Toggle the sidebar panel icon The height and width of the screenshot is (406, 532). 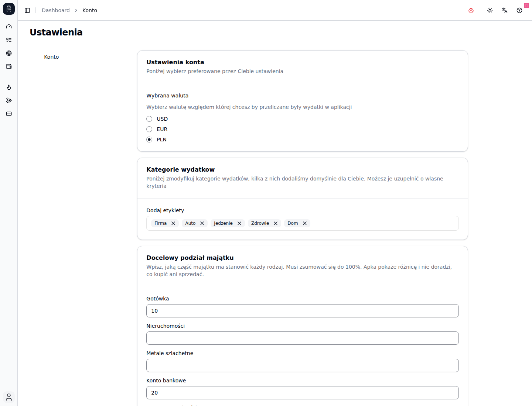coord(27,10)
